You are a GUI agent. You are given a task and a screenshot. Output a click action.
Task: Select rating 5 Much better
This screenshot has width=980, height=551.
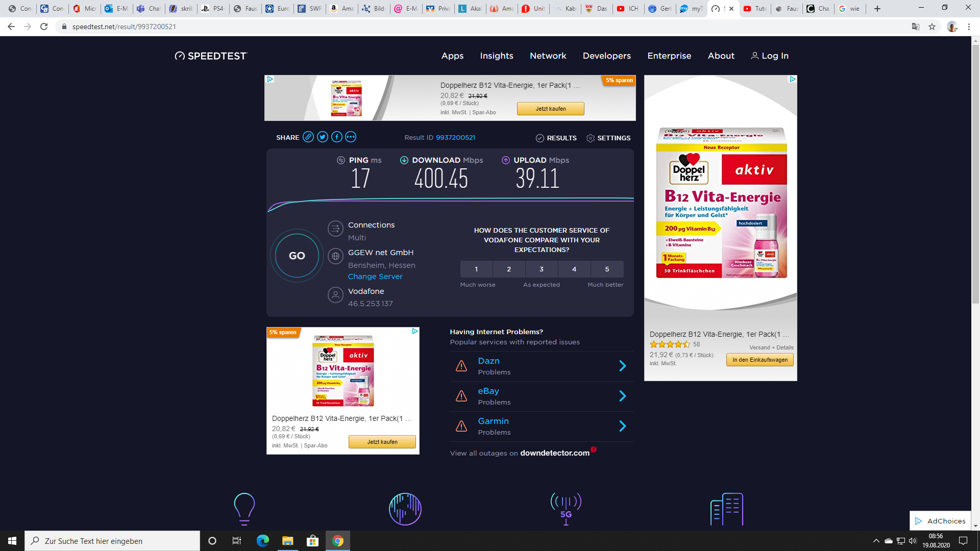tap(607, 269)
